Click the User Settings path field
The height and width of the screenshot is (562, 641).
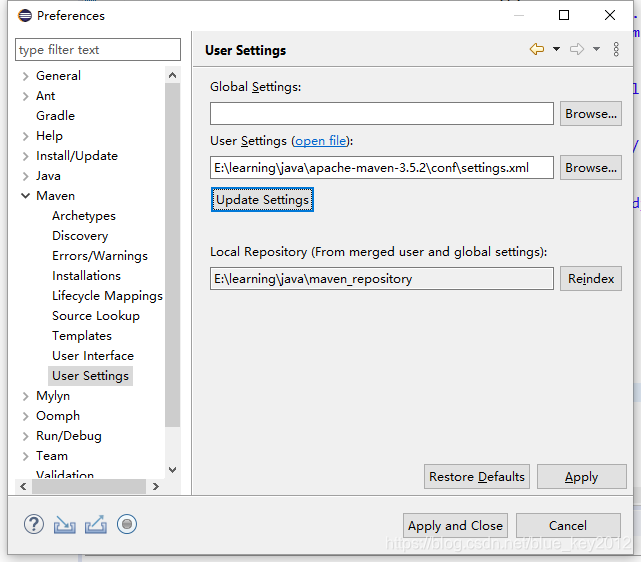click(382, 168)
